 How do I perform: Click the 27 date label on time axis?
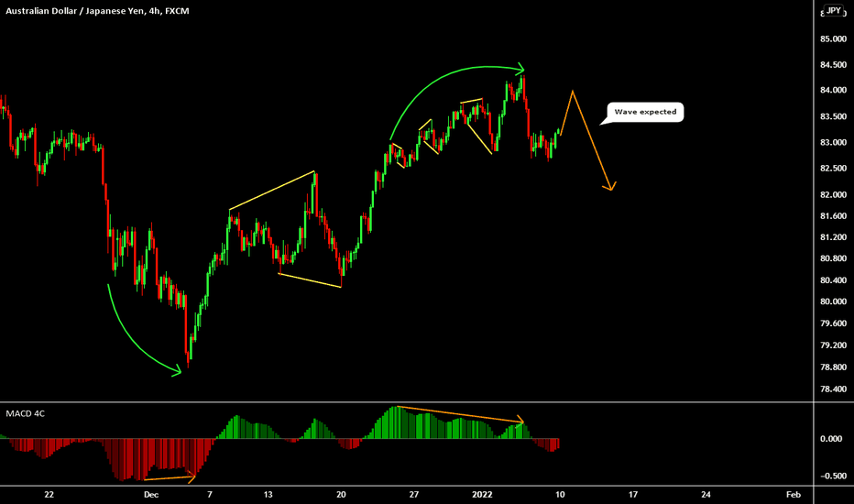pos(414,495)
